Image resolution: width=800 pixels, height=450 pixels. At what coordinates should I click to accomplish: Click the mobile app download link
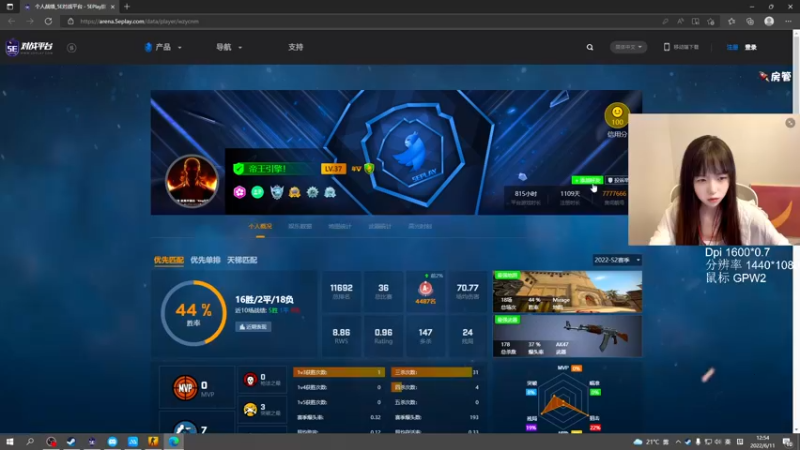(681, 47)
